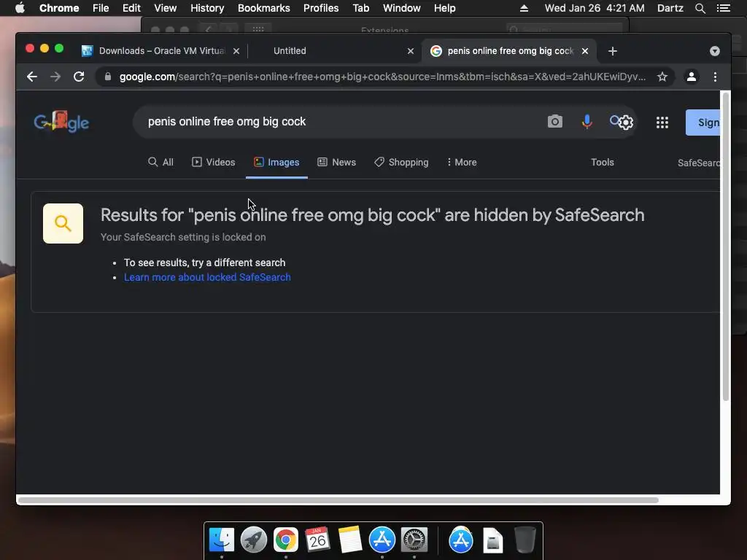The width and height of the screenshot is (747, 560).
Task: Select the All results tab
Action: 160,163
